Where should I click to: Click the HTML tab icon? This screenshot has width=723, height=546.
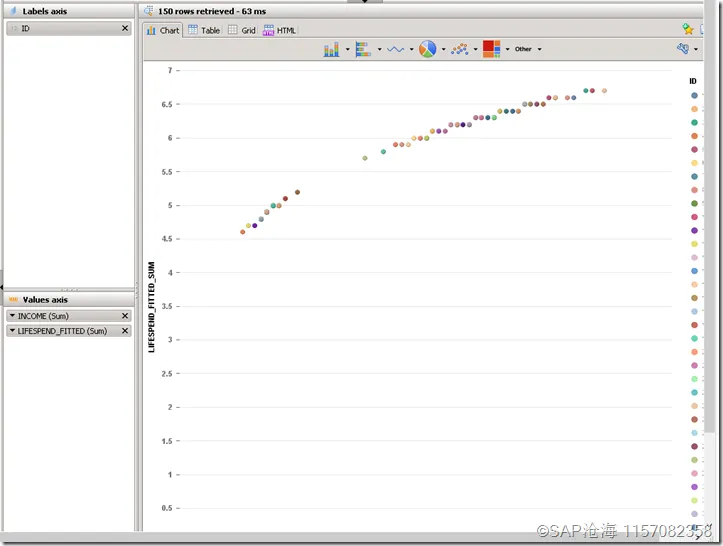[268, 30]
